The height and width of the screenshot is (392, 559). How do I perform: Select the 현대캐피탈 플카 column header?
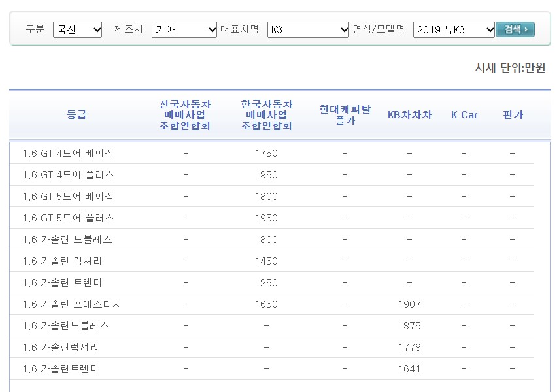point(345,114)
